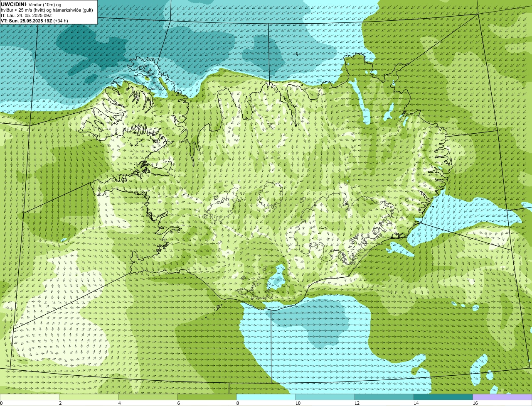Select the 8–10 m/s pale cyan swatch

[266, 397]
